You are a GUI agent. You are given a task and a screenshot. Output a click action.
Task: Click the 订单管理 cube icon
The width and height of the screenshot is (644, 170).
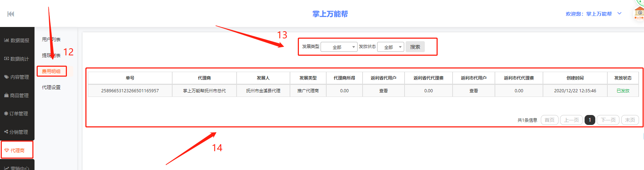[6, 114]
